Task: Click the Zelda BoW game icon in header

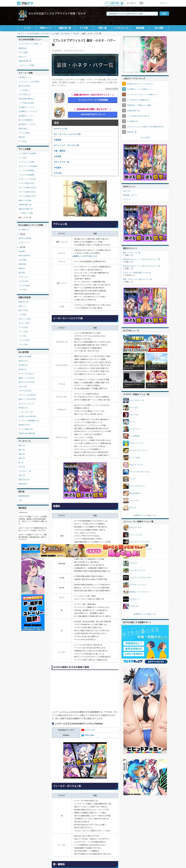Action: pos(22,14)
